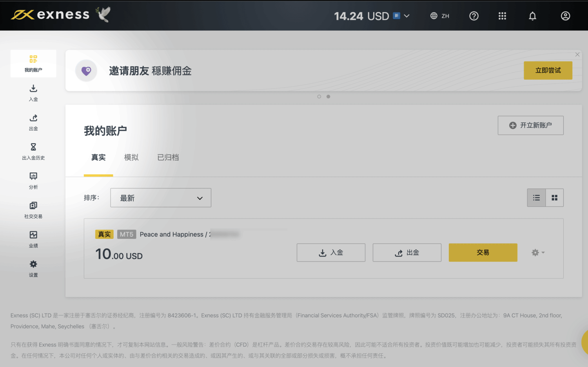588x367 pixels.
Task: Go to 入金 deposit in sidebar
Action: click(33, 93)
